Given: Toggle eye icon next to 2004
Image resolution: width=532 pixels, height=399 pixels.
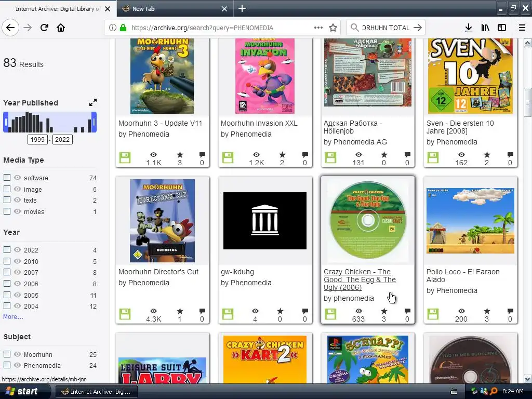Looking at the screenshot, I should coord(17,305).
